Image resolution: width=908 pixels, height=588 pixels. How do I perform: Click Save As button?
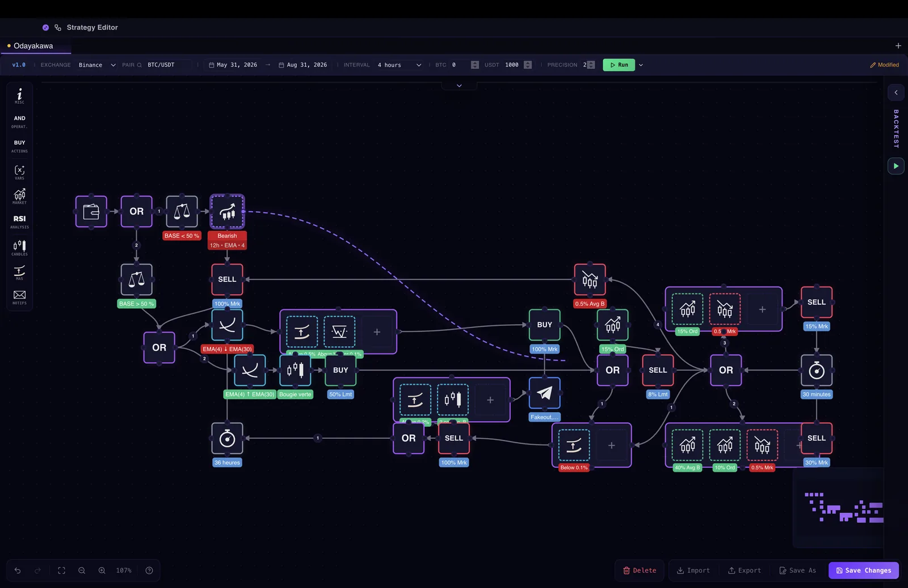pyautogui.click(x=797, y=570)
